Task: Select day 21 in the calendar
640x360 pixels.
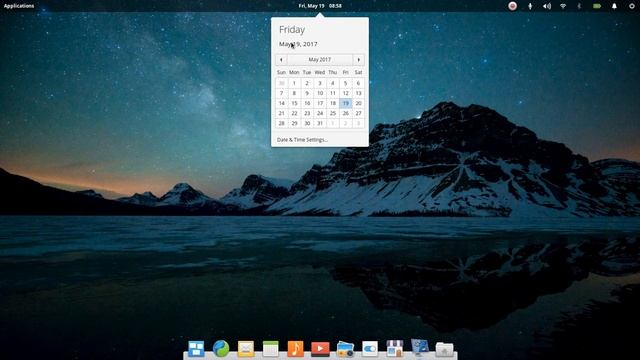Action: (281, 113)
